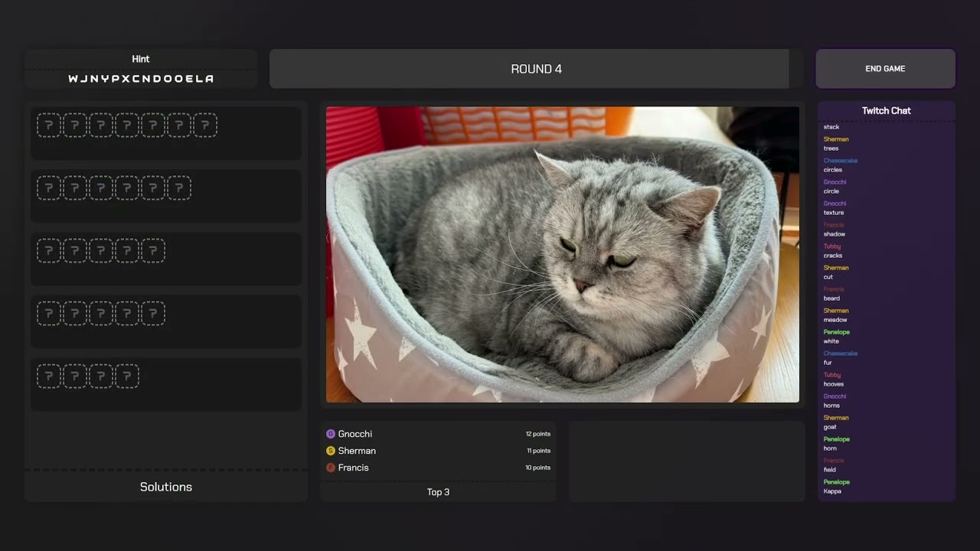
Task: Click Sherman's yellow avatar icon
Action: click(x=331, y=451)
